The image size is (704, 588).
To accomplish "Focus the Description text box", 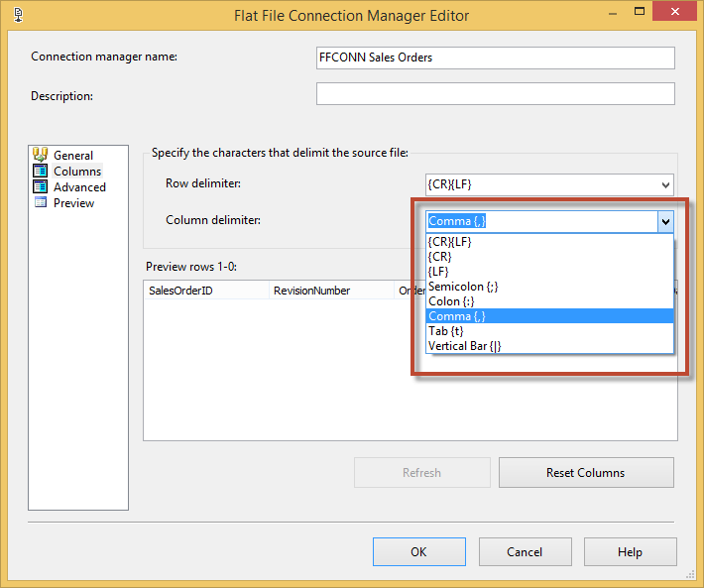I will pos(495,94).
